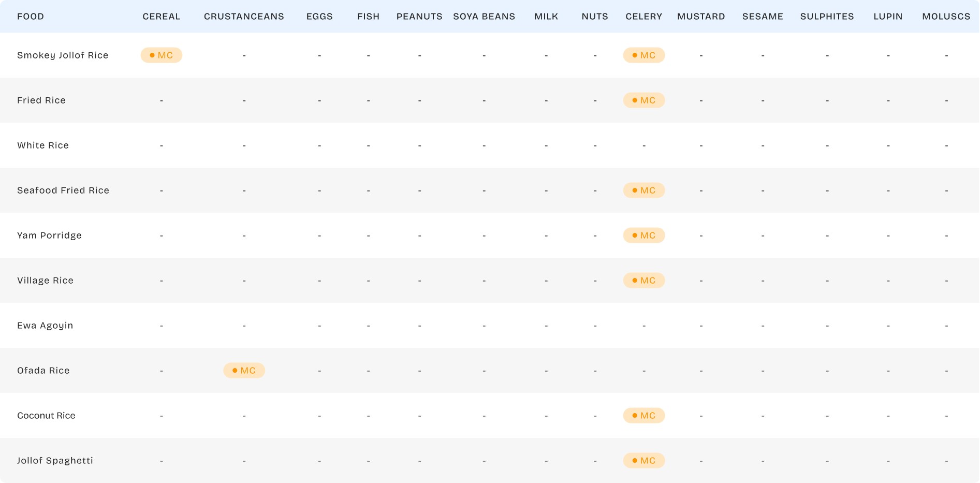The width and height of the screenshot is (980, 483).
Task: Select the celery MC badge in Fried Rice row
Action: coord(643,100)
